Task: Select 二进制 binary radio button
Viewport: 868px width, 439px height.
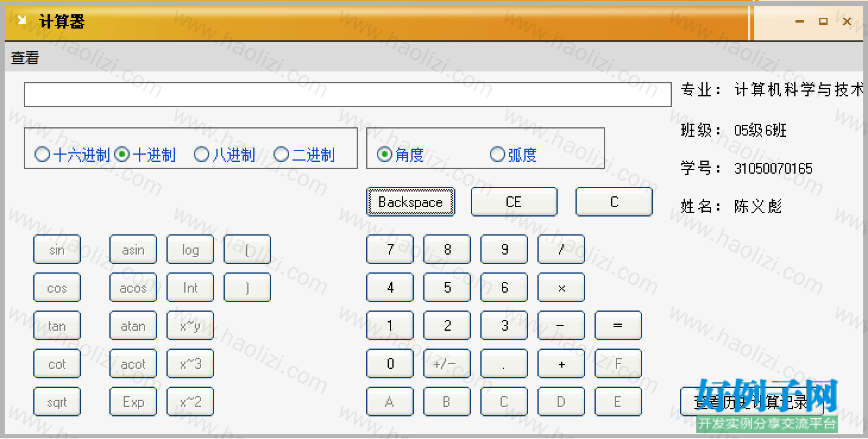Action: (304, 155)
